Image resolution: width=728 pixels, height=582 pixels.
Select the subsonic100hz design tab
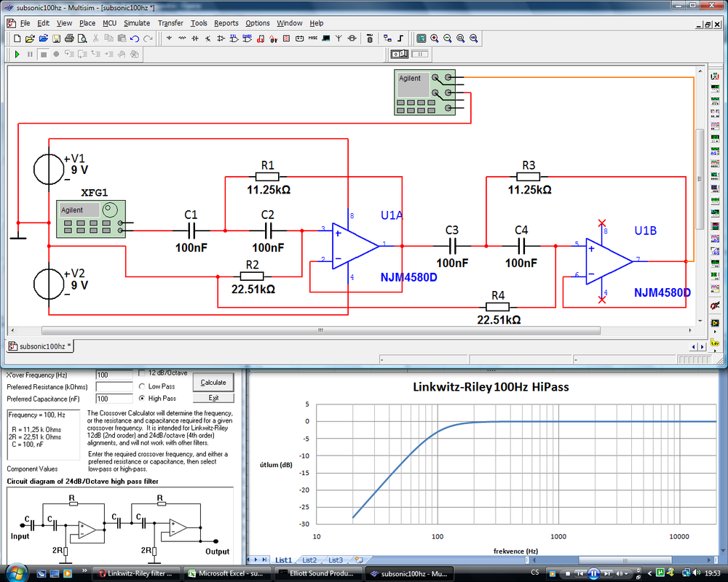coord(40,346)
